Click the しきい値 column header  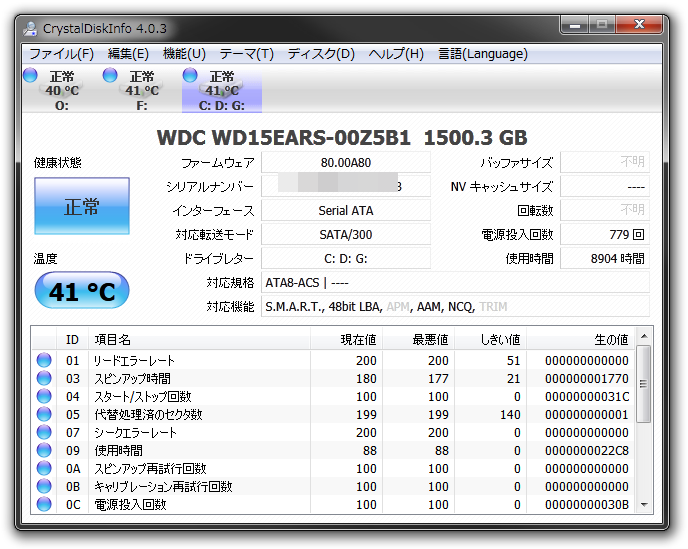491,339
